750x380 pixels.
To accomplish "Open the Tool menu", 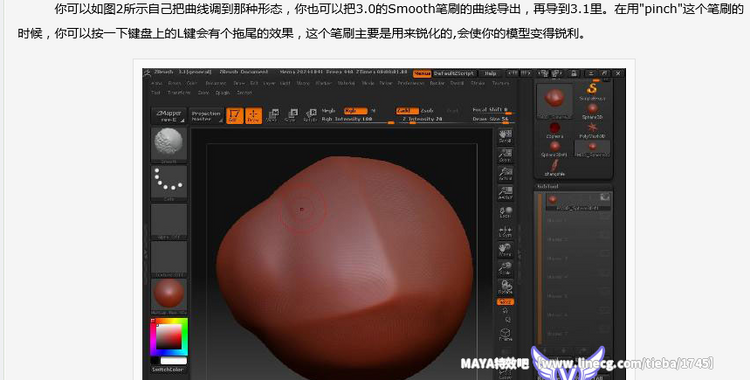I will pyautogui.click(x=155, y=92).
